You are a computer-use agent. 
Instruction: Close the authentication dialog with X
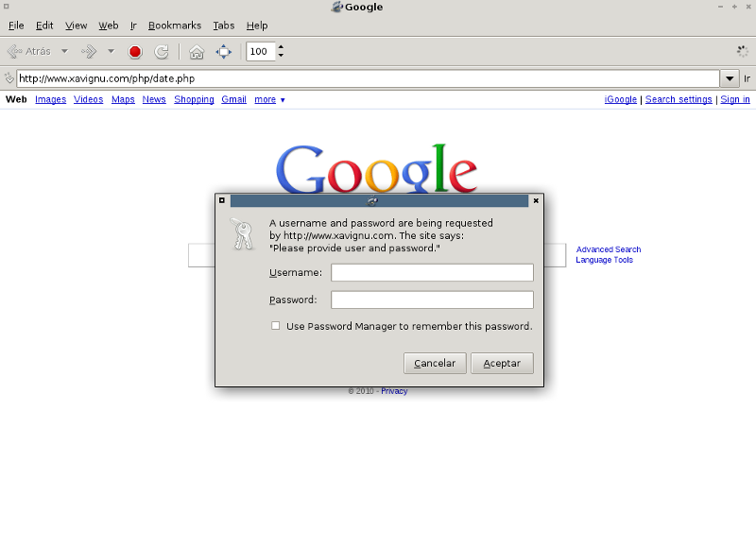tap(536, 200)
